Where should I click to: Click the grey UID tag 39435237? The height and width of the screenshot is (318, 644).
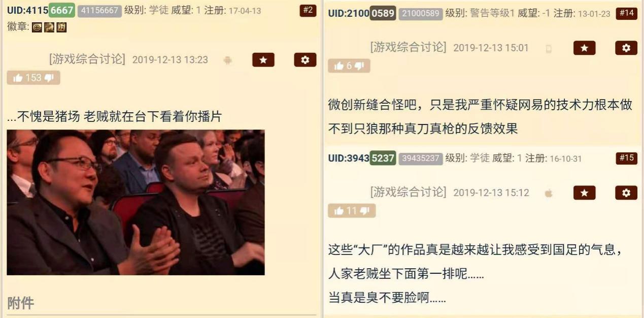click(x=421, y=158)
